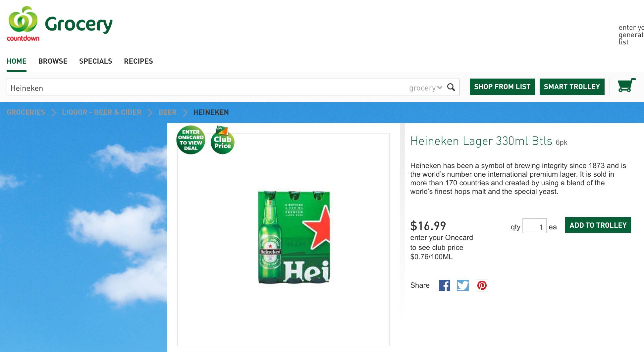
Task: Click the Countdown logo icon
Action: point(23,24)
